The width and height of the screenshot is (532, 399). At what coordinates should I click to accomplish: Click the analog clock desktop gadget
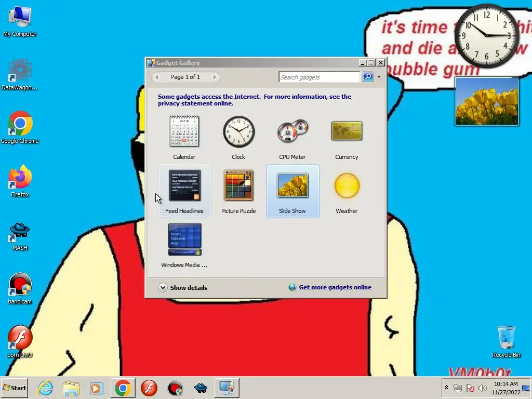coord(486,35)
